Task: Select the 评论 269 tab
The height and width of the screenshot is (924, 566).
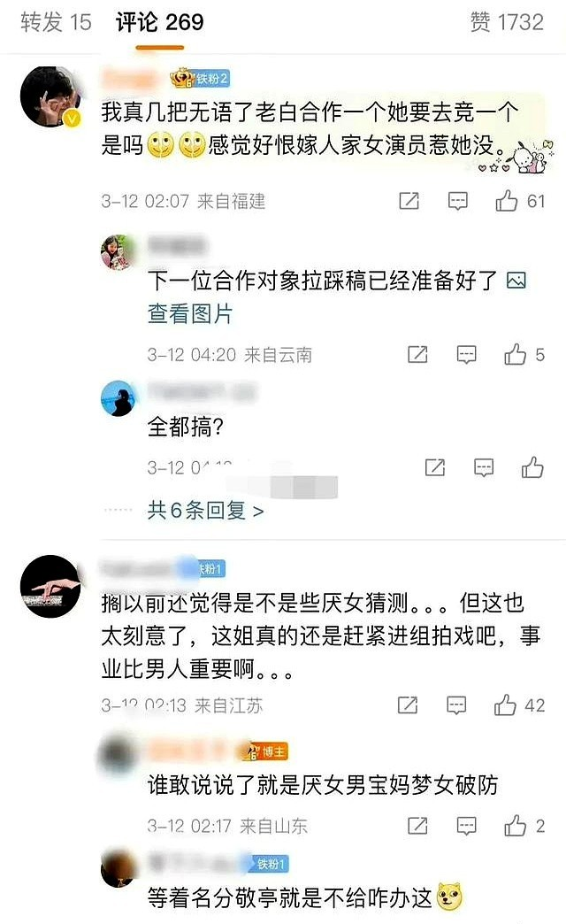Action: (159, 22)
